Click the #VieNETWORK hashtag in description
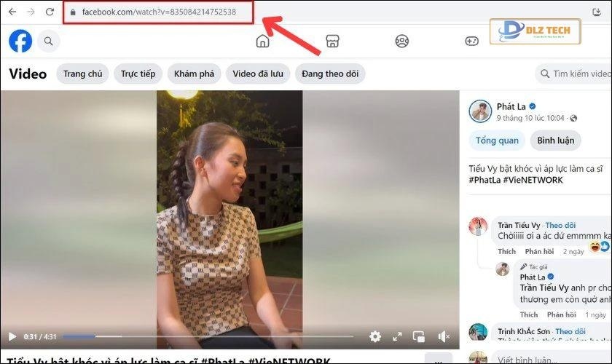 pyautogui.click(x=533, y=181)
